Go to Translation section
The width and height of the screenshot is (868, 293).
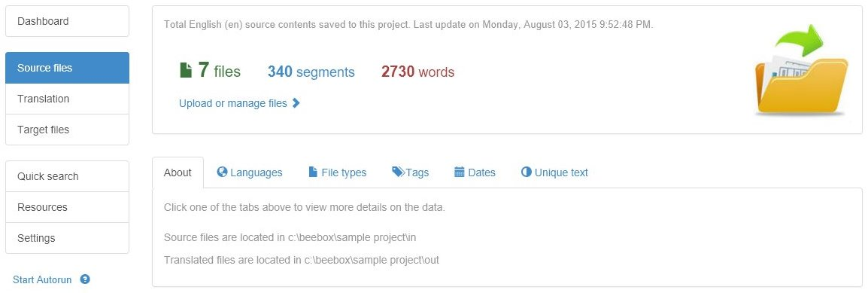coord(67,99)
